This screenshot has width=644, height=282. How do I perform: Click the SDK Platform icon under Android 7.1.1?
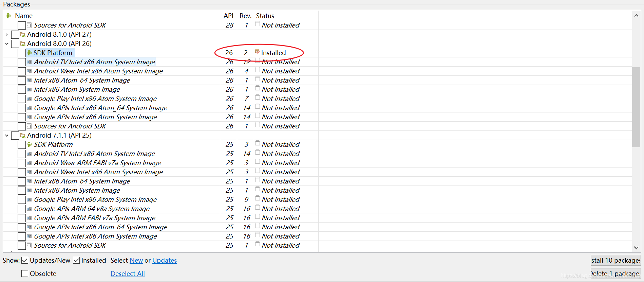point(29,144)
